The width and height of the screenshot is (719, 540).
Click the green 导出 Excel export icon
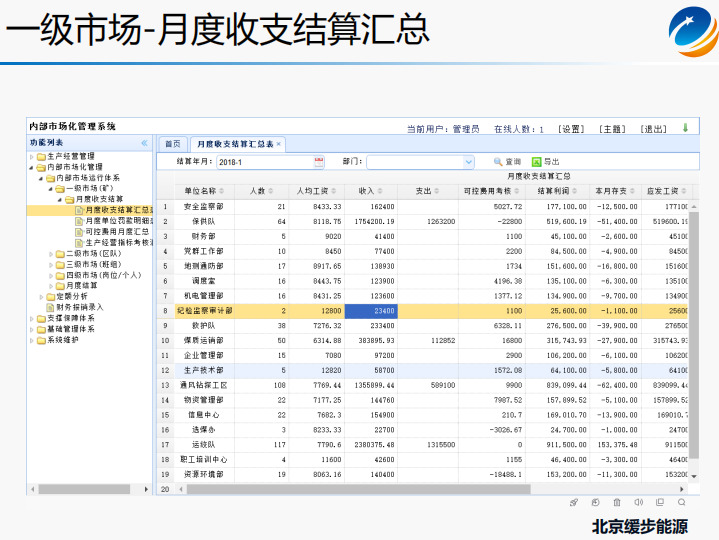point(536,162)
